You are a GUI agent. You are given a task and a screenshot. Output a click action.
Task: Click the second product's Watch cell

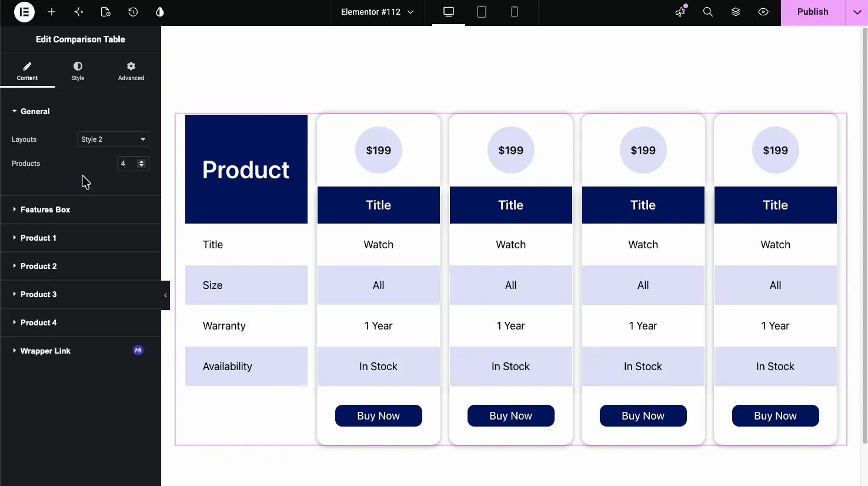[511, 245]
